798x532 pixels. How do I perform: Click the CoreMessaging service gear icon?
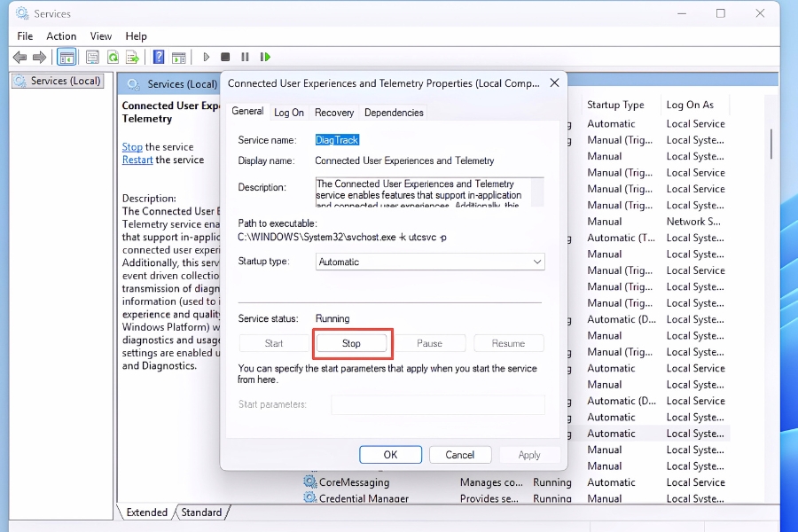pos(310,481)
